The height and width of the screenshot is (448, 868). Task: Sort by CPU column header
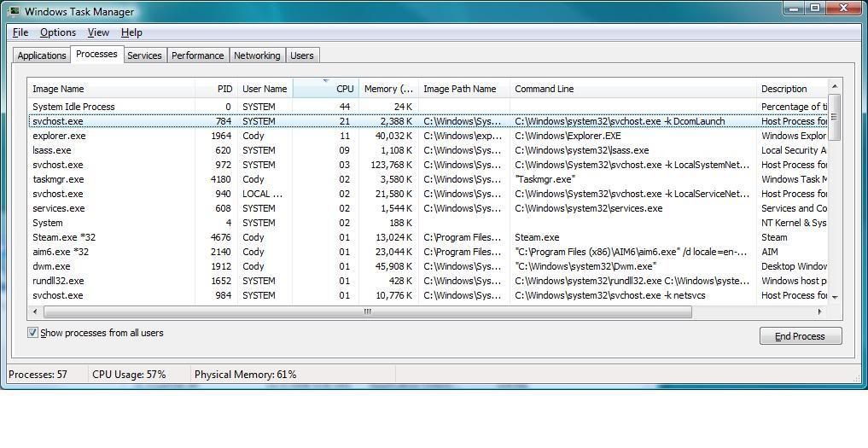(x=325, y=89)
